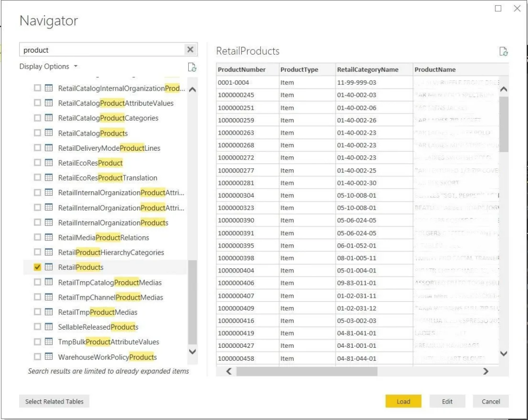The width and height of the screenshot is (528, 420).
Task: Click the table icon of WarehouseWorkPolicyProducts
Action: pos(49,357)
